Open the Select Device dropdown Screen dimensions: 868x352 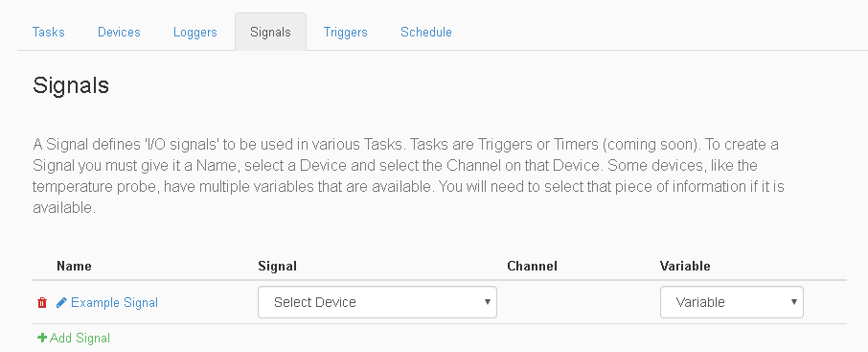tap(377, 302)
